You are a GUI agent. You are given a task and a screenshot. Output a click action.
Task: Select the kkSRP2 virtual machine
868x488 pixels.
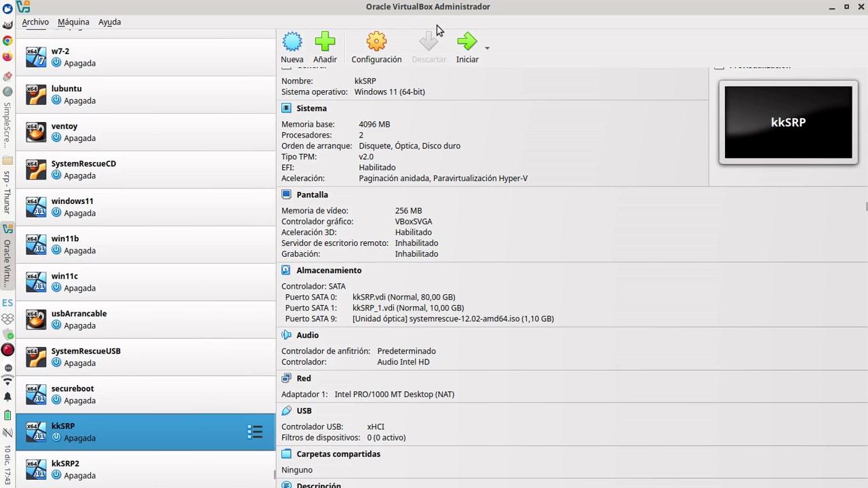[x=146, y=469]
